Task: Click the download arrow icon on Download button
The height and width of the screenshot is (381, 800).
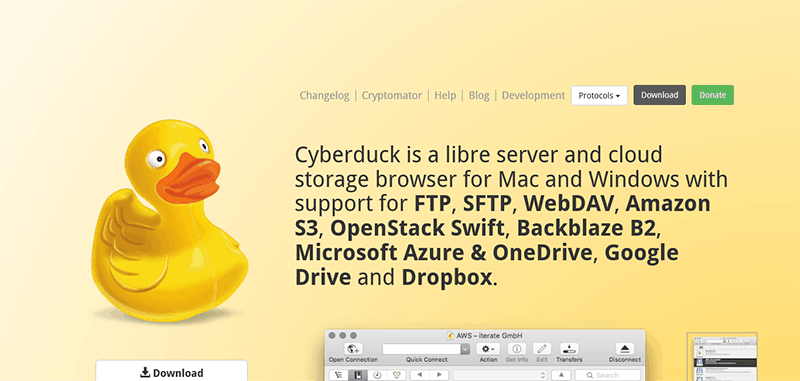Action: pos(145,372)
